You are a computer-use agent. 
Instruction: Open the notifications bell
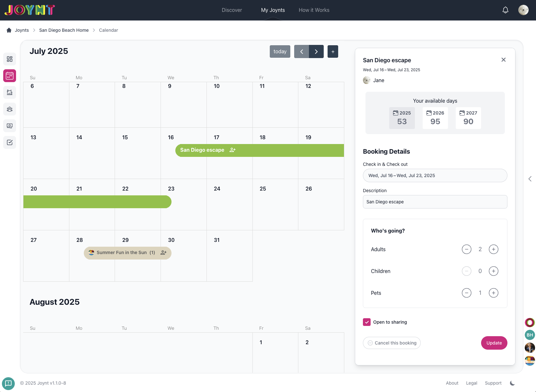point(505,10)
